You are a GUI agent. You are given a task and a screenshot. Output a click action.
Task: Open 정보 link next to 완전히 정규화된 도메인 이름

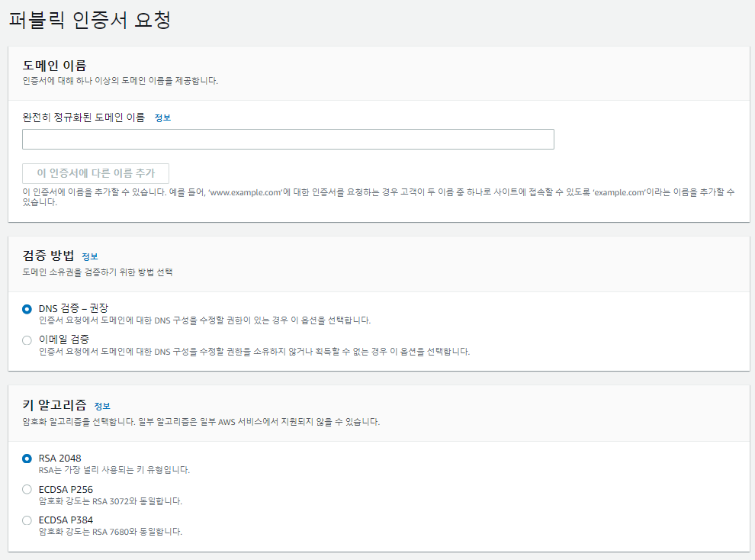162,117
